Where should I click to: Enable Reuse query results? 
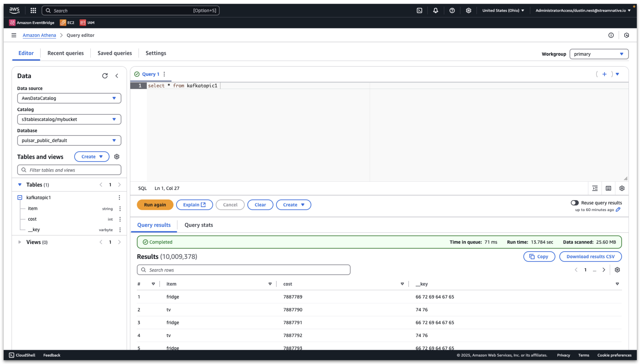[x=575, y=203]
